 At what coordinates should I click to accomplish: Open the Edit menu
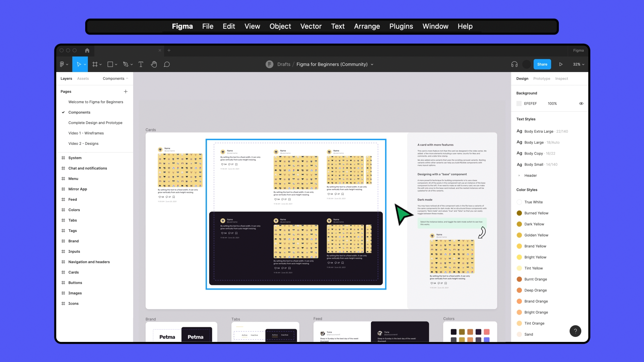point(229,26)
